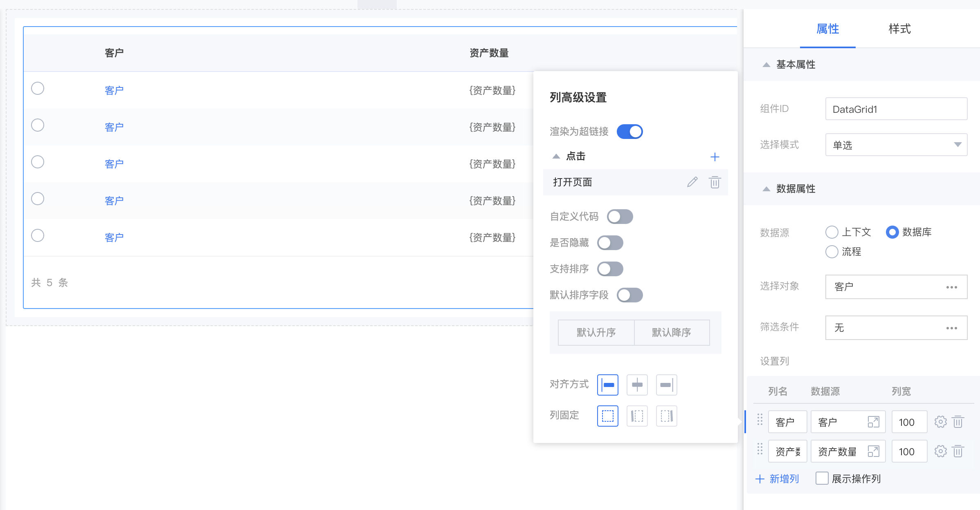980x510 pixels.
Task: Click the 客户 column name input
Action: 787,422
